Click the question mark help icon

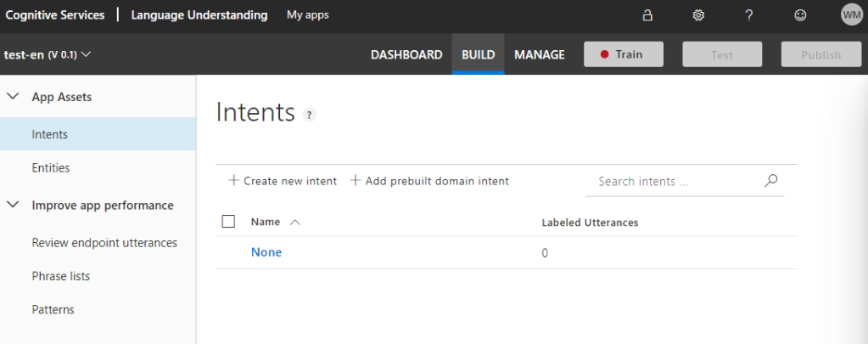(749, 15)
